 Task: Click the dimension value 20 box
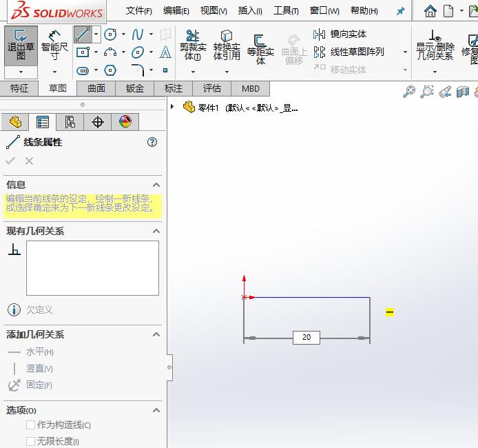pos(306,337)
